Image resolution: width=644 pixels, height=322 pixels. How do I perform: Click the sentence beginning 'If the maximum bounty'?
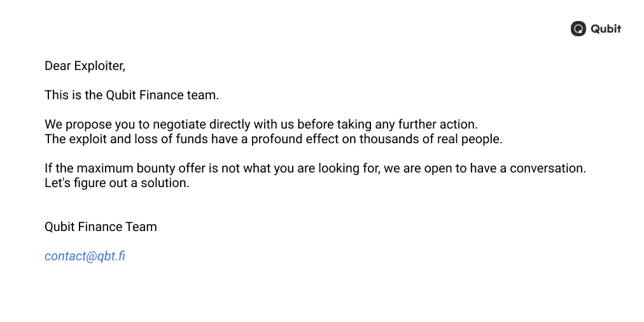316,169
